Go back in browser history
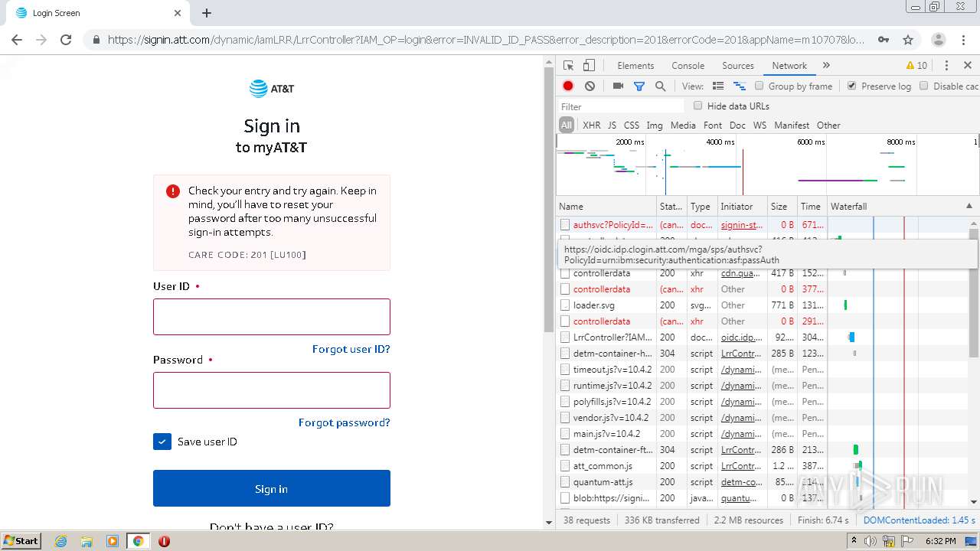980x551 pixels. 17,40
